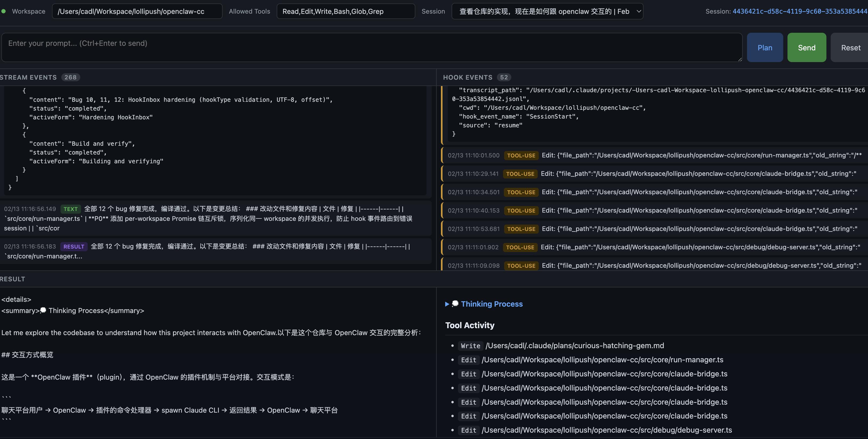Click Write tool badge for curious-hatching-gem.md
This screenshot has width=868, height=439.
[471, 346]
